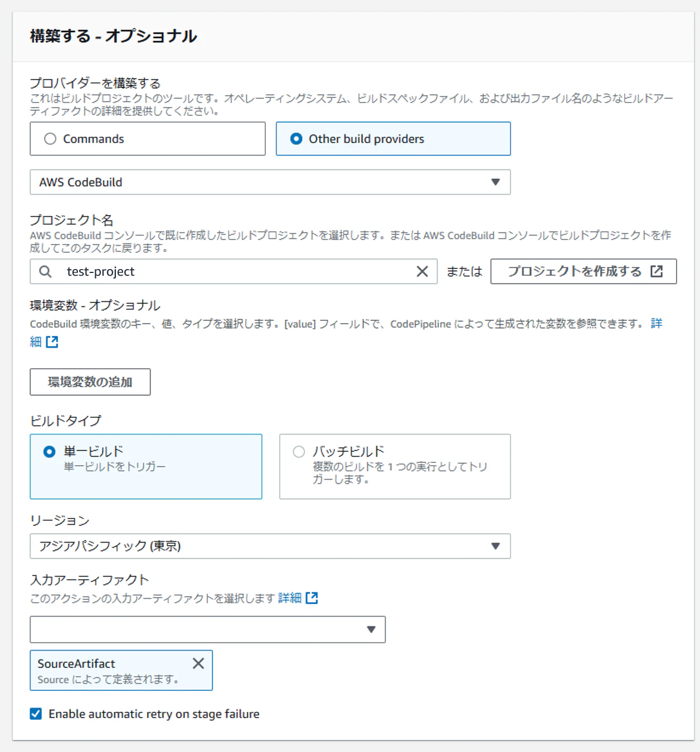This screenshot has height=752, width=700.
Task: Click the プロジェクト名 label
Action: pos(71,220)
